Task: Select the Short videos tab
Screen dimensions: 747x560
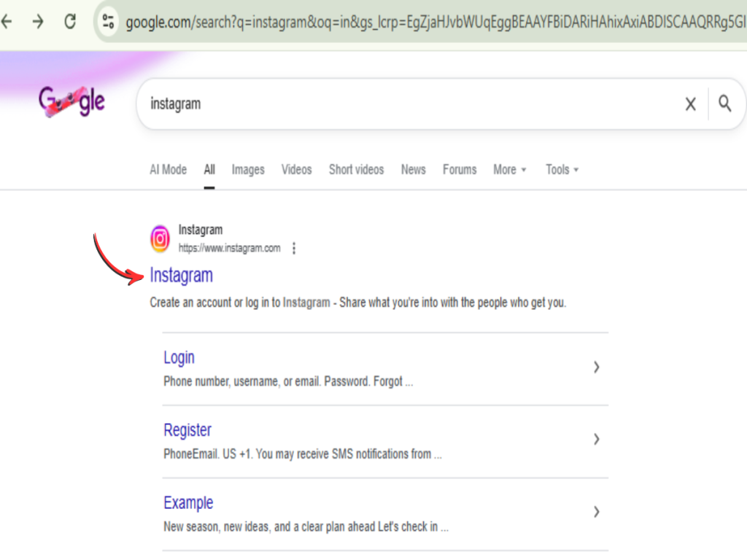Action: 356,169
